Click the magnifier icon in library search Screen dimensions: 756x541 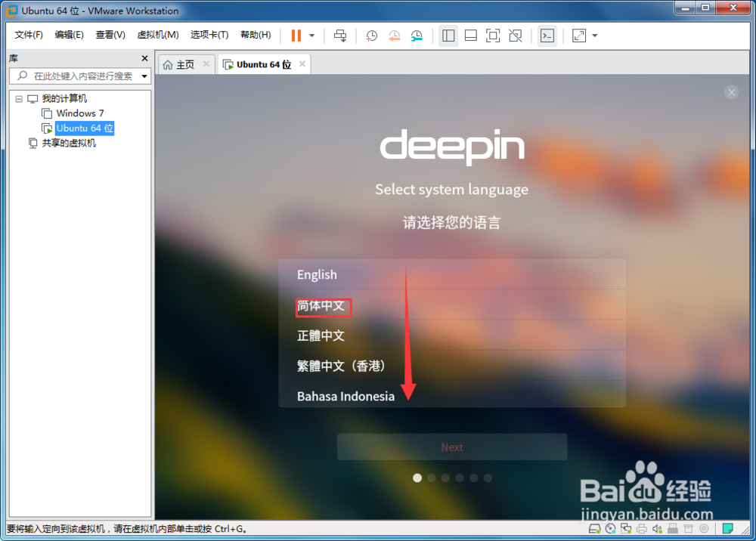[x=22, y=76]
